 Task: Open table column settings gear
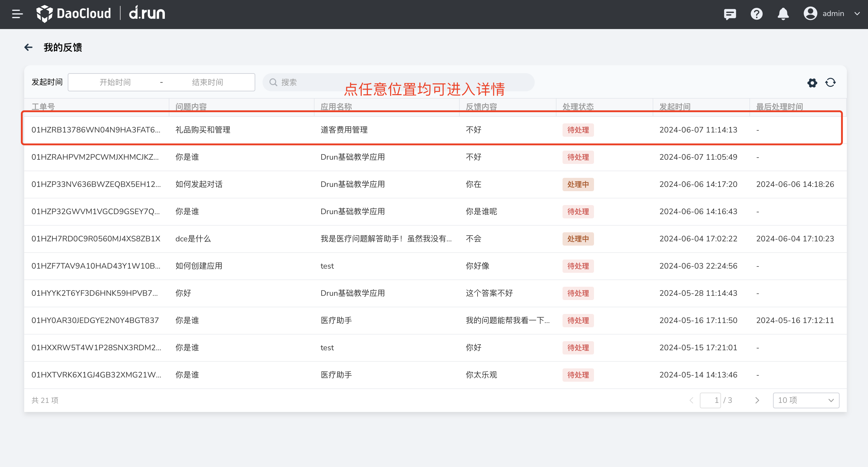tap(812, 83)
